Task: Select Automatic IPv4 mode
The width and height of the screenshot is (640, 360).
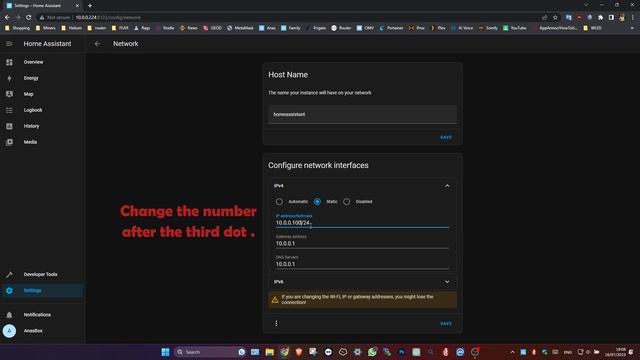Action: pyautogui.click(x=279, y=202)
